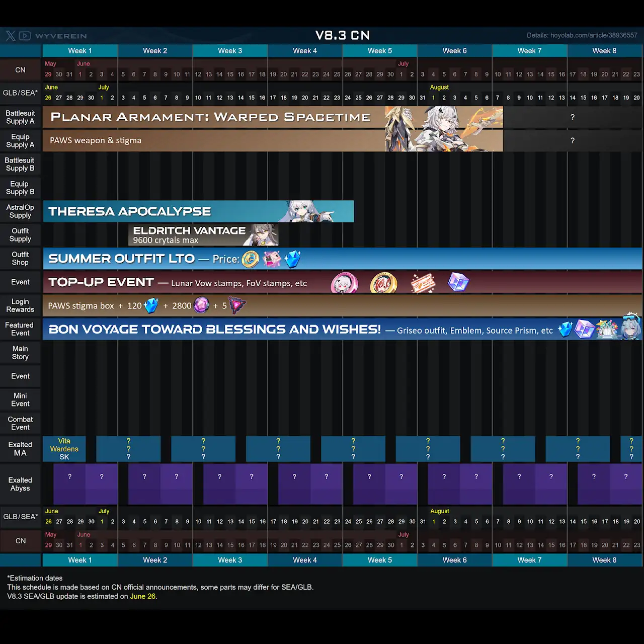Select the Week 1 tab in the top header
Viewport: 644px width, 644px height.
80,51
